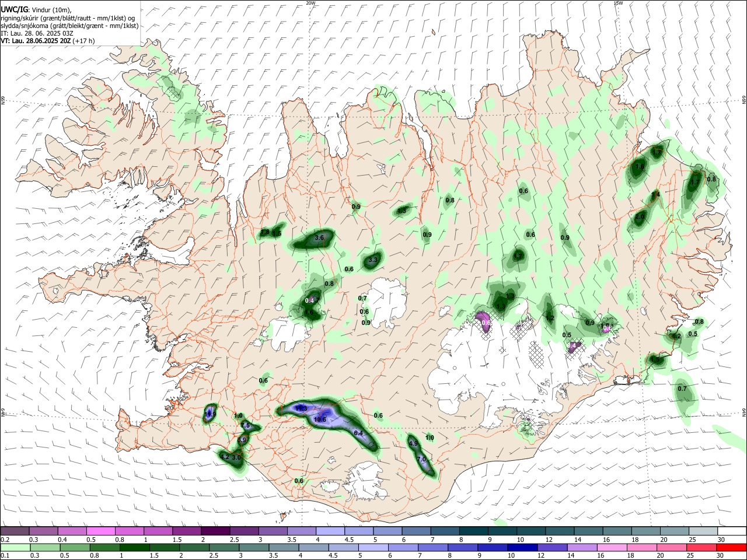Image resolution: width=747 pixels, height=560 pixels.
Task: Pick the dark navy swatch above rain-legend 10
Action: pos(522,547)
